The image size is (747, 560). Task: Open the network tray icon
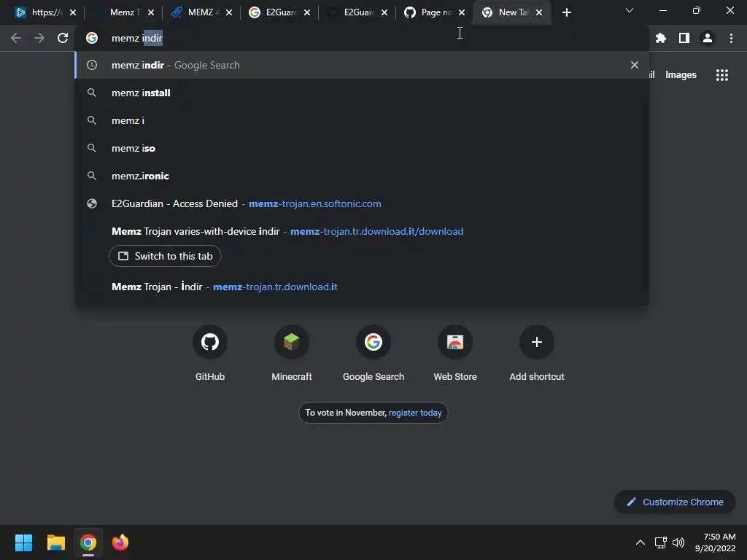660,542
